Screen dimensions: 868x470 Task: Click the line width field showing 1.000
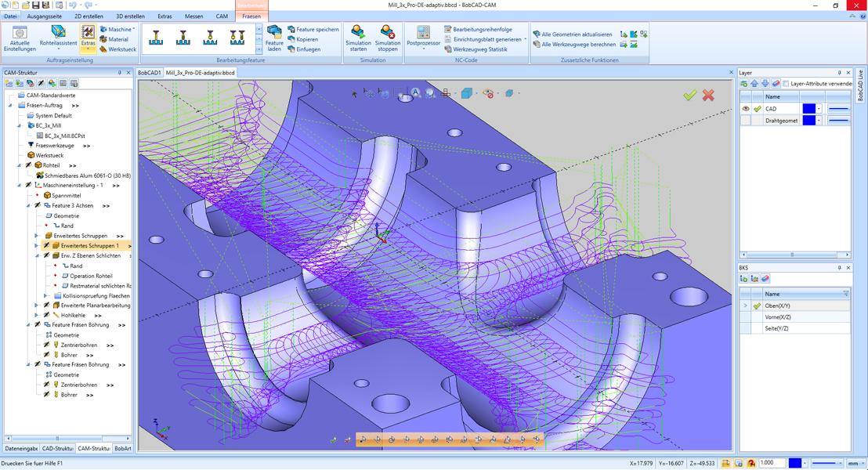pos(772,463)
